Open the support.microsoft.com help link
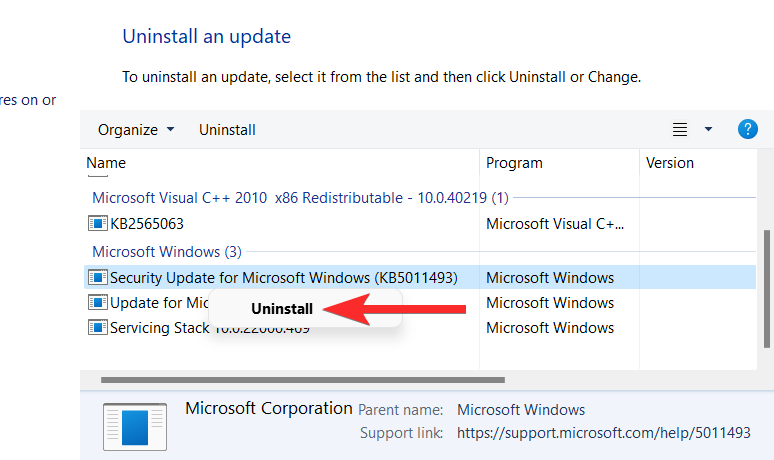Image resolution: width=774 pixels, height=460 pixels. (x=603, y=433)
